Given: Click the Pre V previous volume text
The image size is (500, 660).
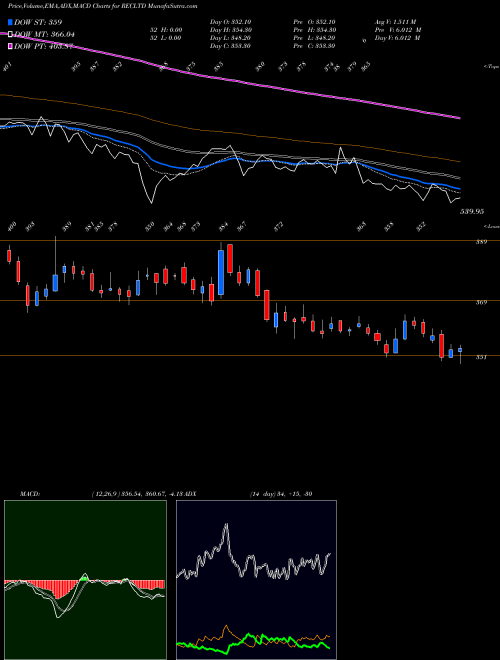Looking at the screenshot, I should point(399,30).
